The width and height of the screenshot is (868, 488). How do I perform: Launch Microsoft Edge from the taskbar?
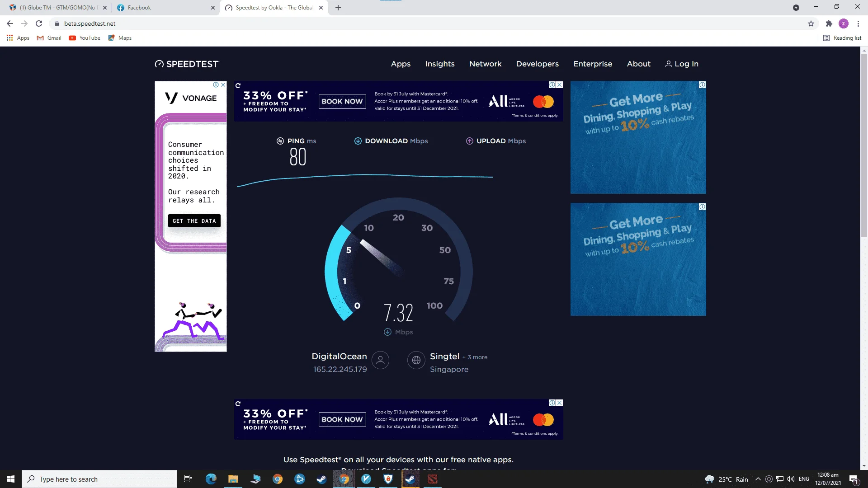tap(211, 479)
